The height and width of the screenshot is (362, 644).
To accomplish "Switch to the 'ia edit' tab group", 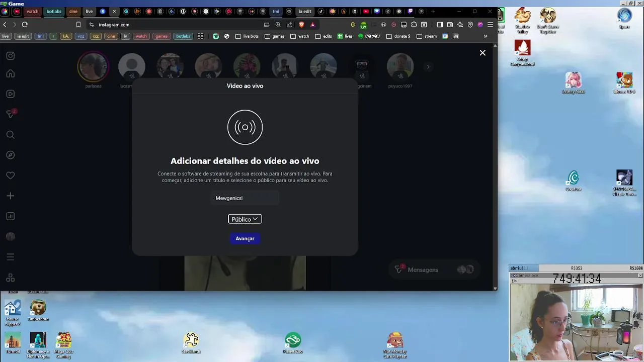I will pyautogui.click(x=305, y=11).
